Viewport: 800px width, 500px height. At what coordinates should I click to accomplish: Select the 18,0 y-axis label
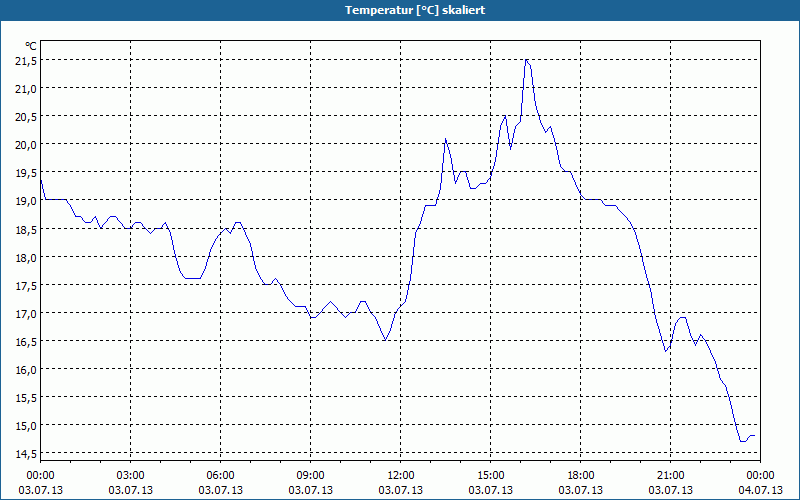click(x=26, y=257)
